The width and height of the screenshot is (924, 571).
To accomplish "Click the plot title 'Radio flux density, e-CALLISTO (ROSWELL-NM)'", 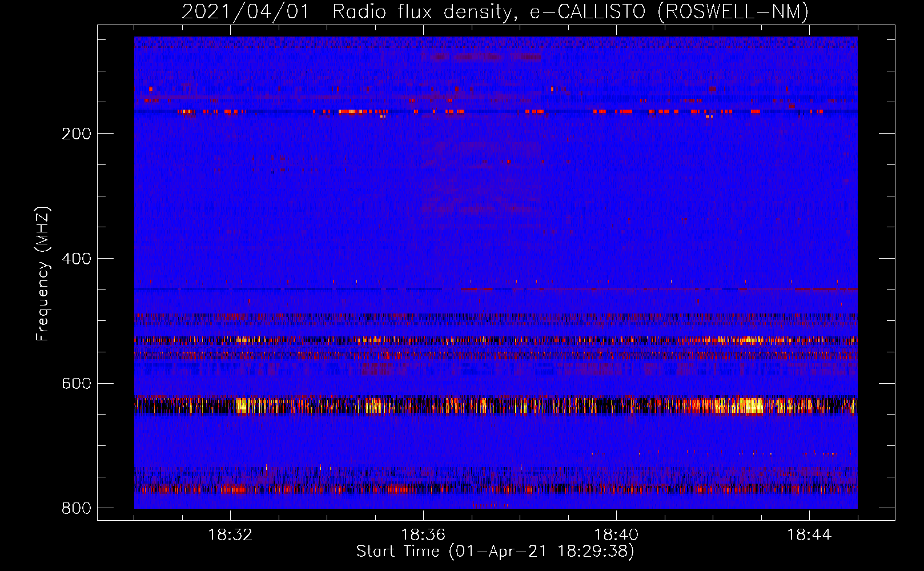I will coord(571,11).
